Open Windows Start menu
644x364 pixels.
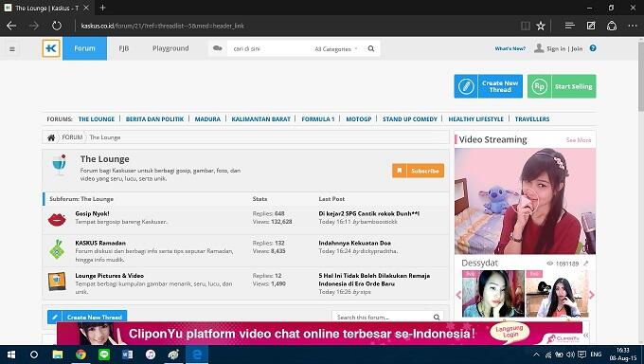coord(11,355)
